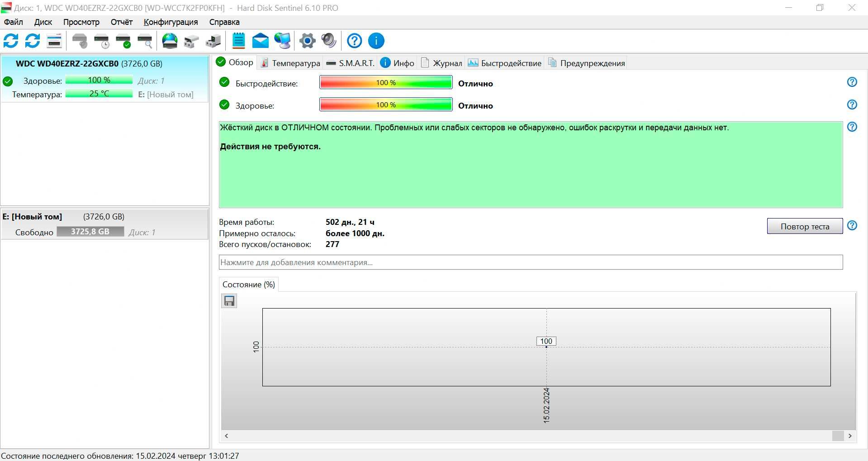Open the S.M.A.R.T. tab
The height and width of the screenshot is (461, 868).
pos(350,63)
